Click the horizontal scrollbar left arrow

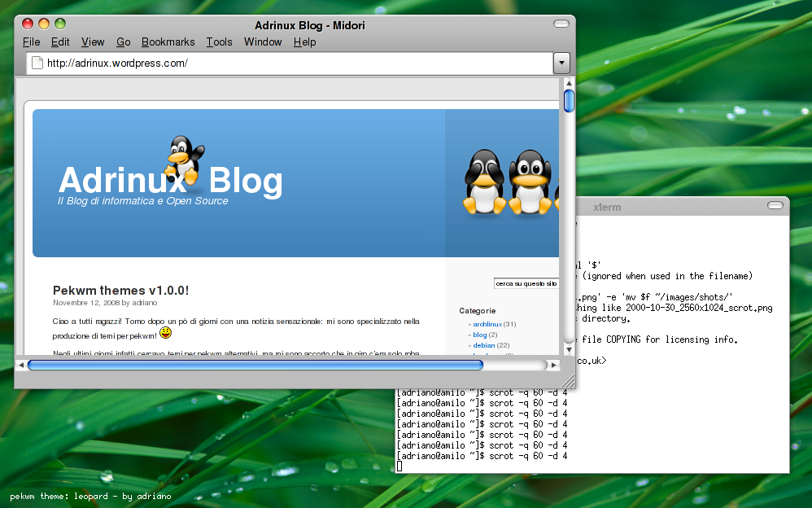point(21,366)
